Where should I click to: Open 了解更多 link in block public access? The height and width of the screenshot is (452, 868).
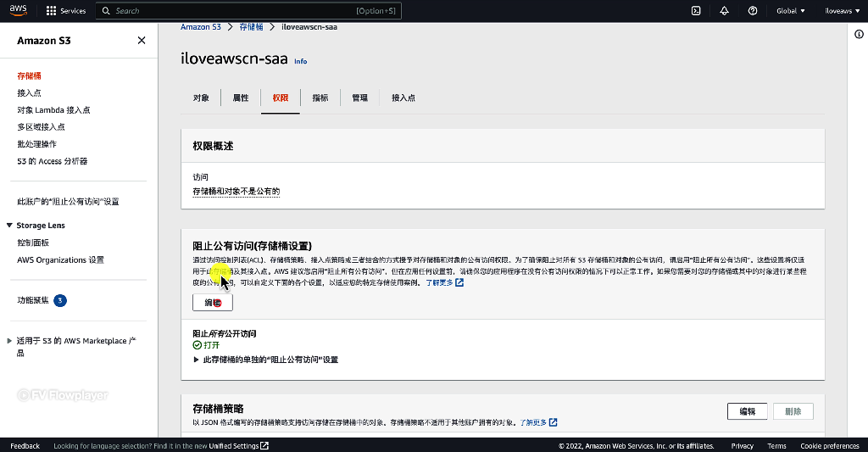[439, 282]
